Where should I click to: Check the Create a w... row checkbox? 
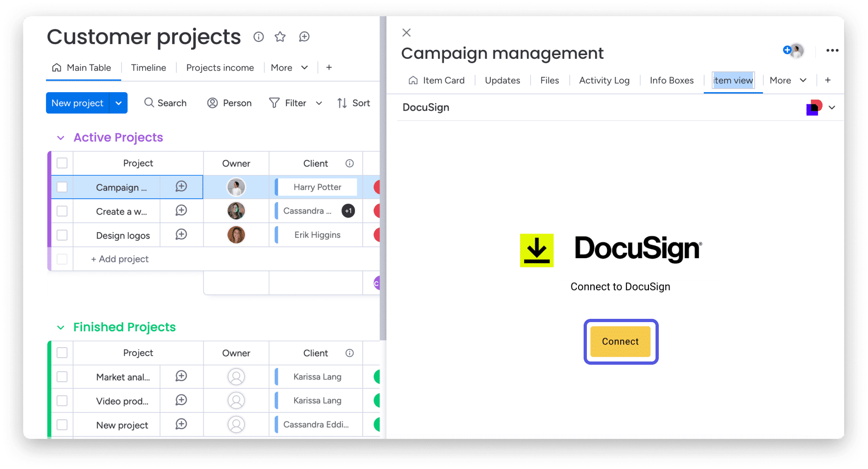click(62, 211)
